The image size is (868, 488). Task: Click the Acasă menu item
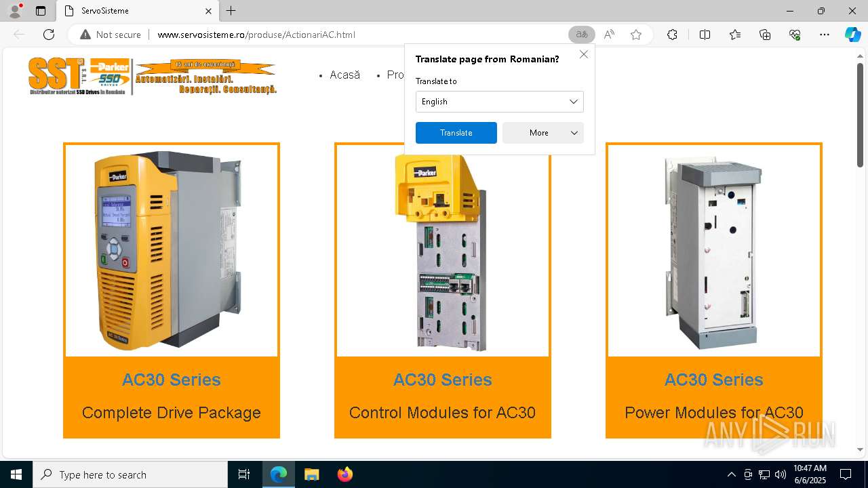click(344, 75)
